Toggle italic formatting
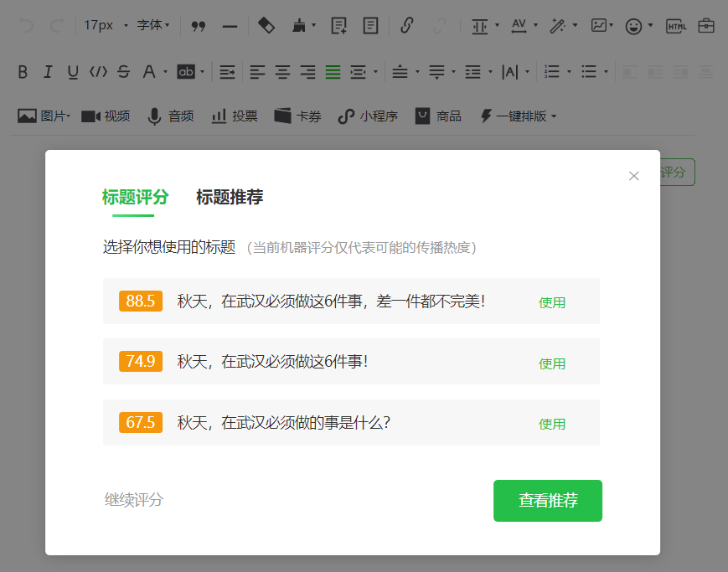This screenshot has height=572, width=728. click(x=48, y=72)
